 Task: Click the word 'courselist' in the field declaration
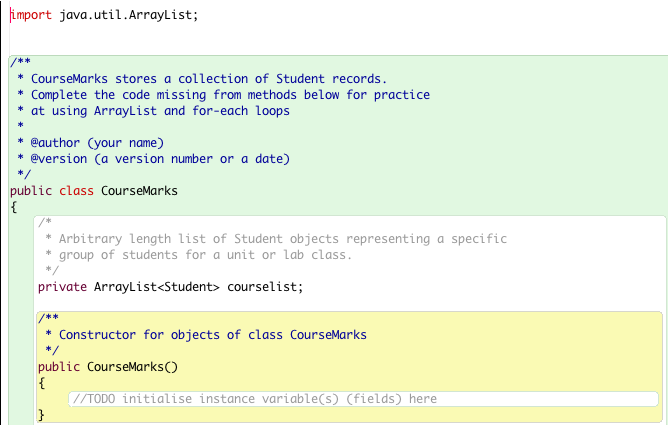[x=263, y=287]
